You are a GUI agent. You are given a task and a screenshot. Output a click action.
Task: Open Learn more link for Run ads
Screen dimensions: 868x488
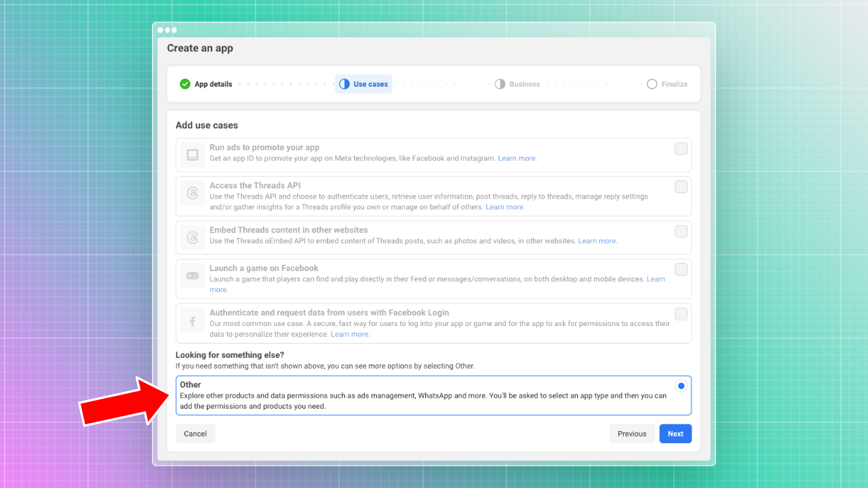pos(517,159)
